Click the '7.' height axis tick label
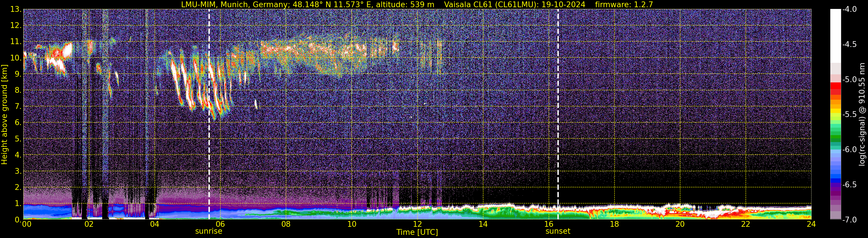868x238 pixels. (x=18, y=107)
